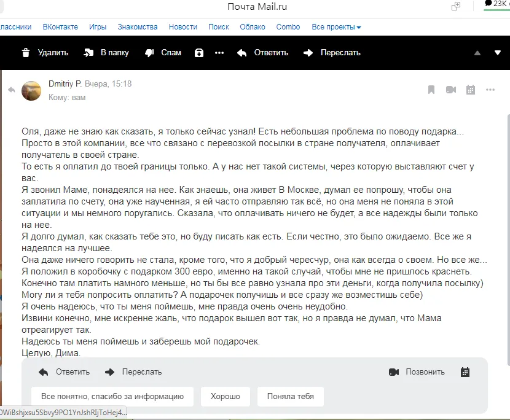Click the Вчера, 15:18 timestamp
510x420 pixels.
pyautogui.click(x=108, y=84)
